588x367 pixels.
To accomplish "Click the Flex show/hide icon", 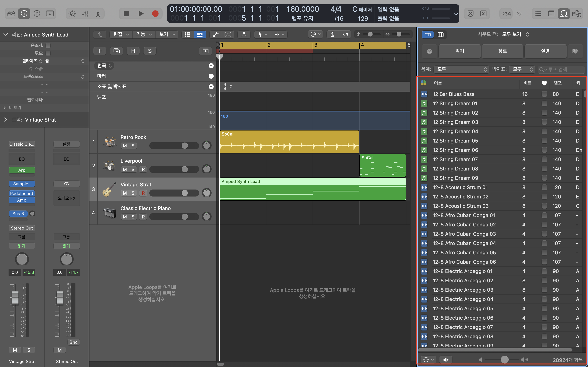I will coord(228,35).
